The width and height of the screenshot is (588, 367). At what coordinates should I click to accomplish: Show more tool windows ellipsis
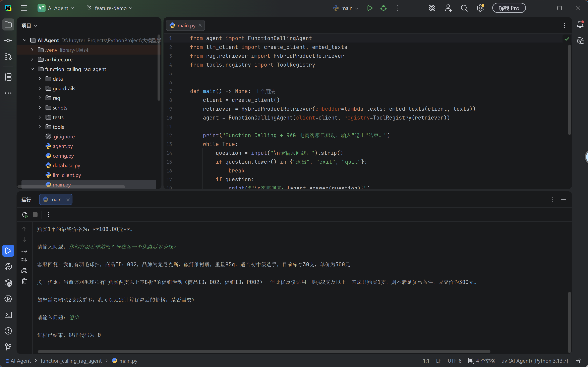click(x=8, y=93)
